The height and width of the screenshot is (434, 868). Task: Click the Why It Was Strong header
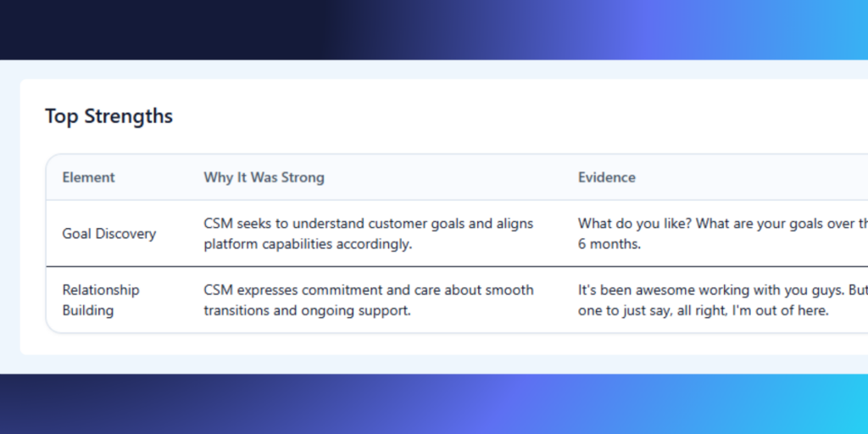(x=264, y=177)
